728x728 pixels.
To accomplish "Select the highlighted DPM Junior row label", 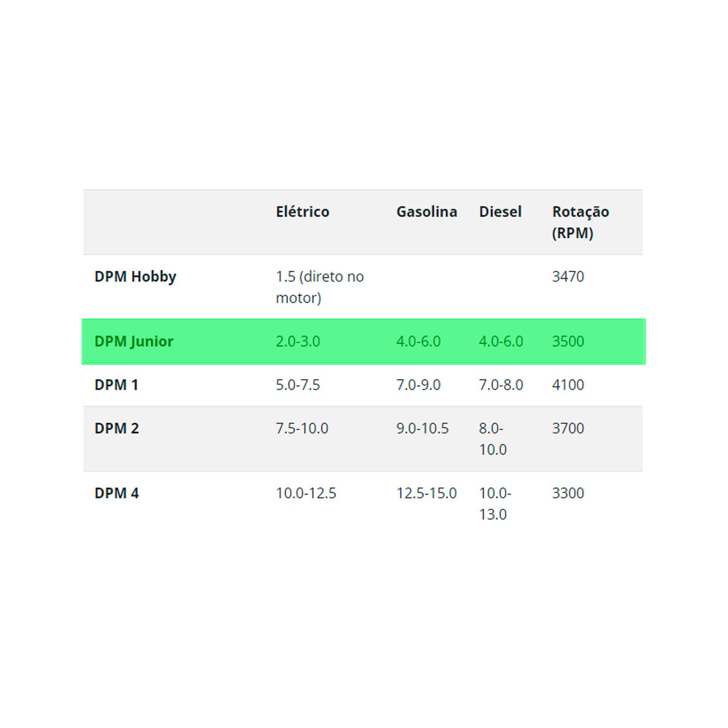I will pyautogui.click(x=134, y=341).
